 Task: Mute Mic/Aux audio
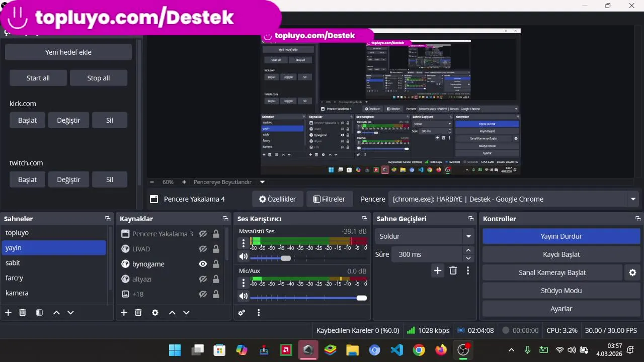(x=244, y=296)
